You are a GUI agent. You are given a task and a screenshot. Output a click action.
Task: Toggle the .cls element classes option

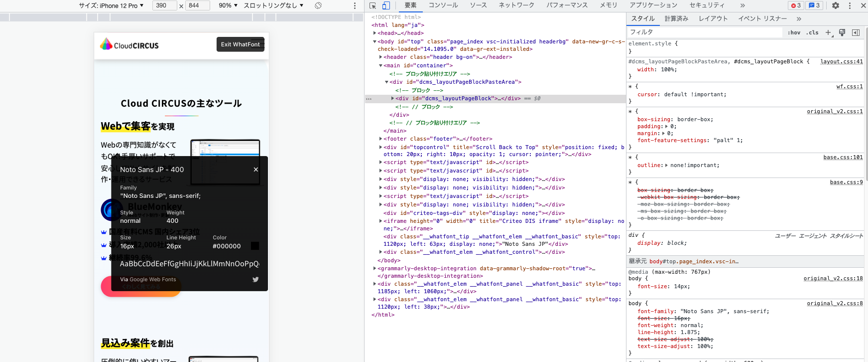tap(813, 32)
